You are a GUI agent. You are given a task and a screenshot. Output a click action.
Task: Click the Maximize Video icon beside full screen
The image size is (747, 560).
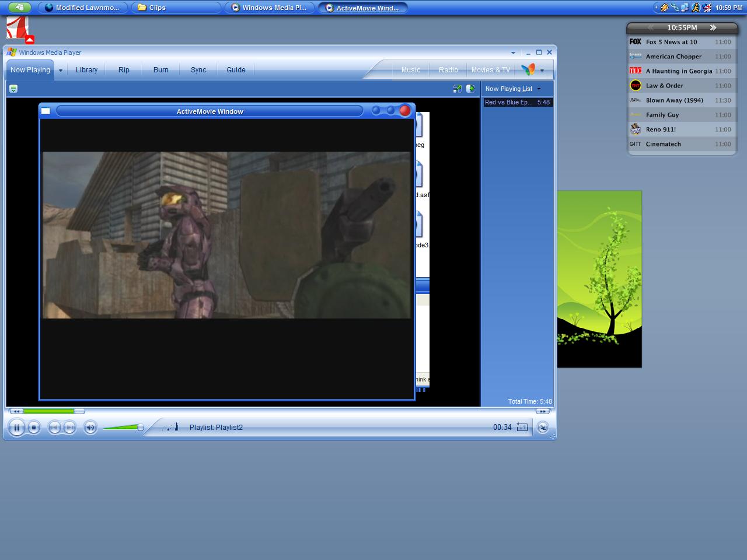click(471, 89)
